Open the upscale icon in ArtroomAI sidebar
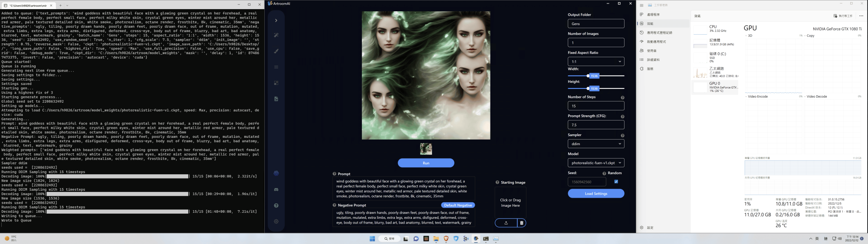 (276, 83)
